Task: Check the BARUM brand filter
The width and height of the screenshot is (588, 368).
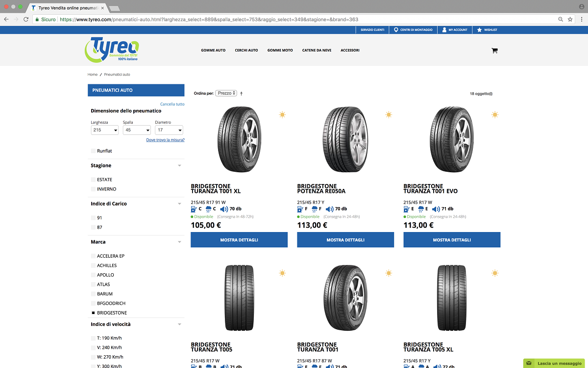Action: [x=93, y=294]
